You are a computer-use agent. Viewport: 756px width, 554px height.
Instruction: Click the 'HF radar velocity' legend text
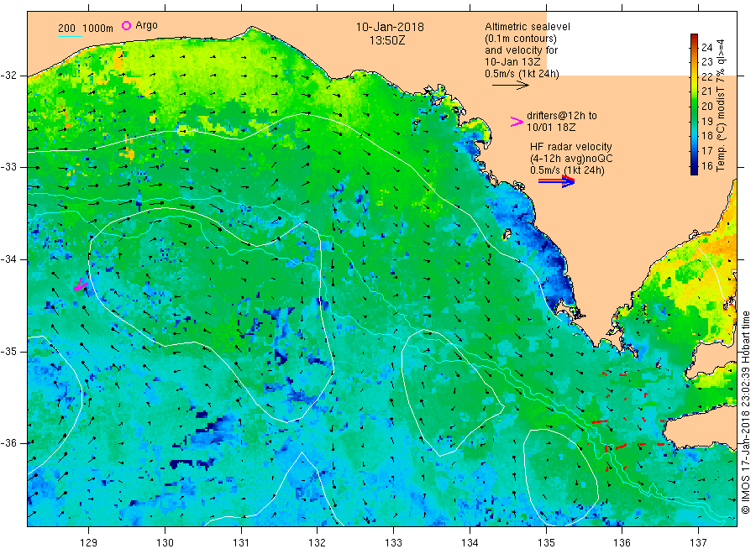coord(571,146)
